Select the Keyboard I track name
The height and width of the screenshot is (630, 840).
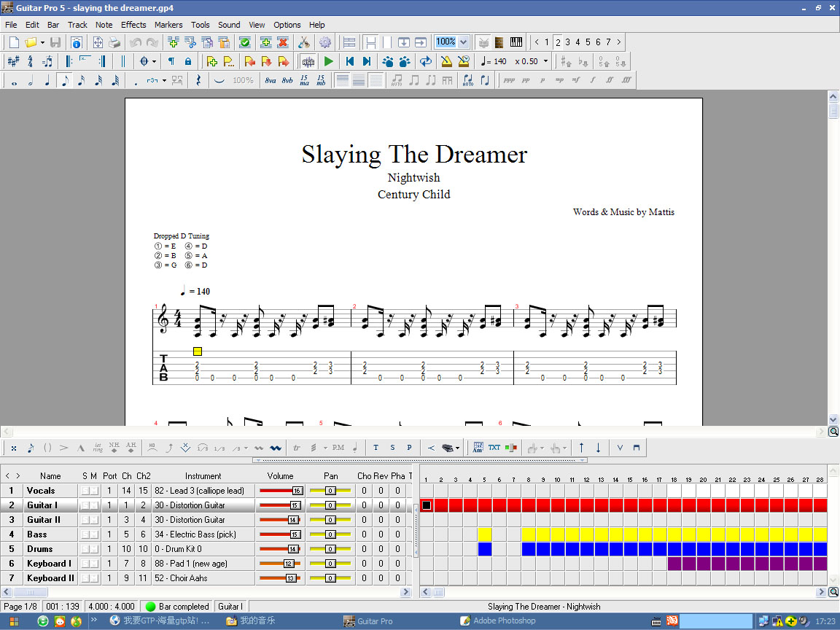pyautogui.click(x=50, y=564)
